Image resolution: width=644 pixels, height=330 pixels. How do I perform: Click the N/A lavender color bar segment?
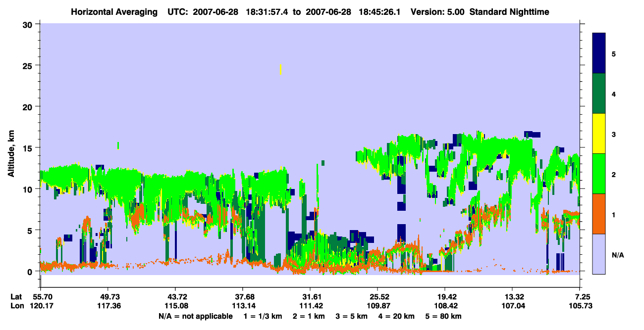[599, 254]
